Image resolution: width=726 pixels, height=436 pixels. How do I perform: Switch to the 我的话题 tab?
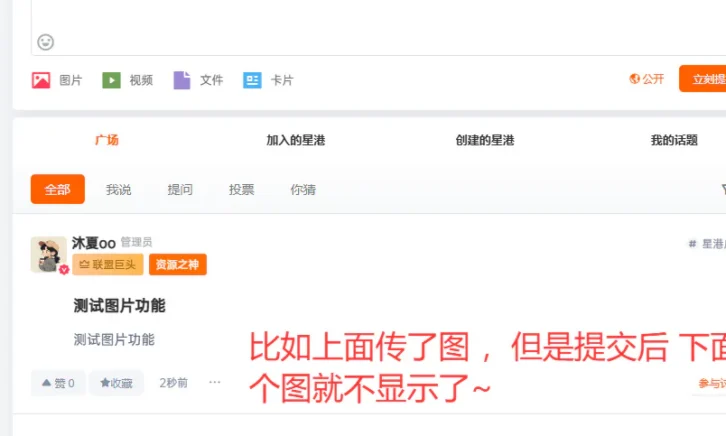pos(674,140)
